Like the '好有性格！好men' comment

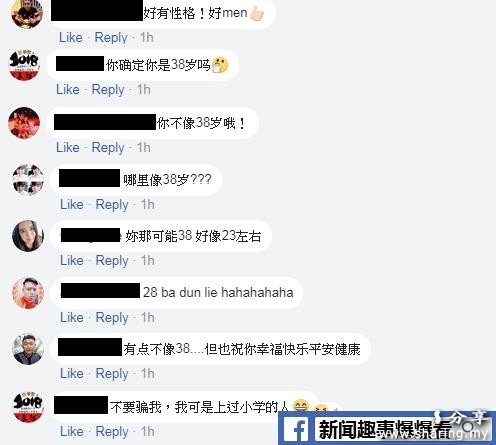[71, 37]
